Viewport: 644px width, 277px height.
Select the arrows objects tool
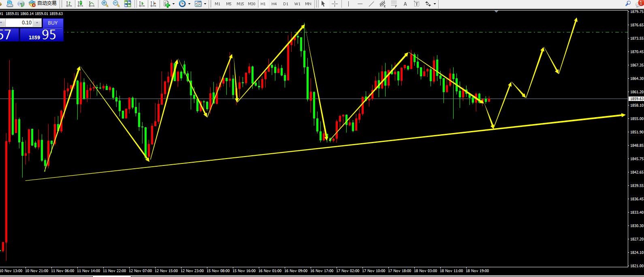(x=428, y=4)
